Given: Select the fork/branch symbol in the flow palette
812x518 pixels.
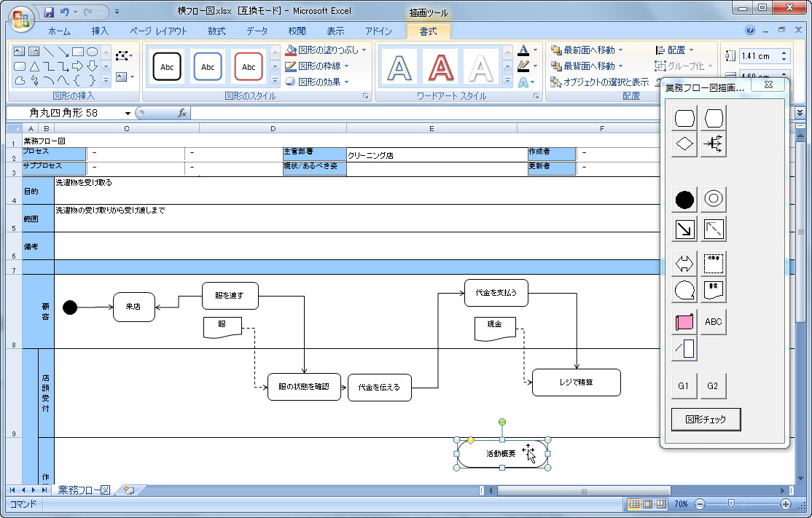Looking at the screenshot, I should click(713, 144).
